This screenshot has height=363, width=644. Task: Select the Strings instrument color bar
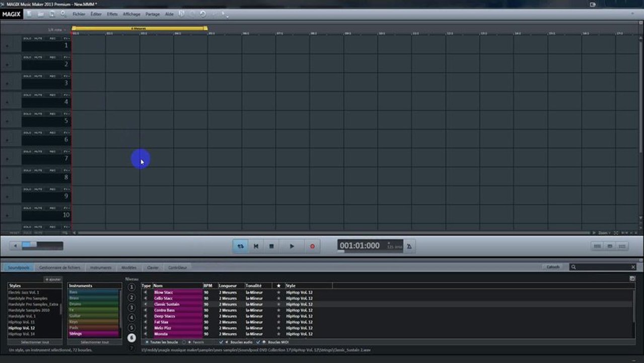(93, 334)
